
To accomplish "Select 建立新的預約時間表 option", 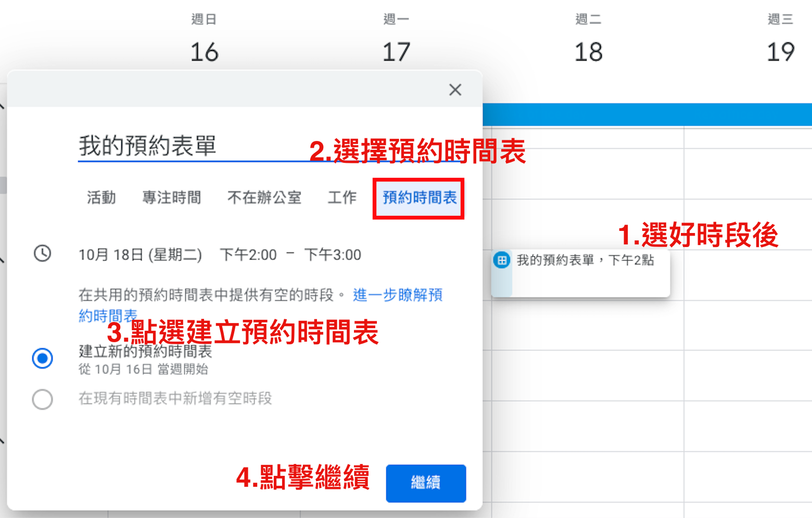I will 43,358.
